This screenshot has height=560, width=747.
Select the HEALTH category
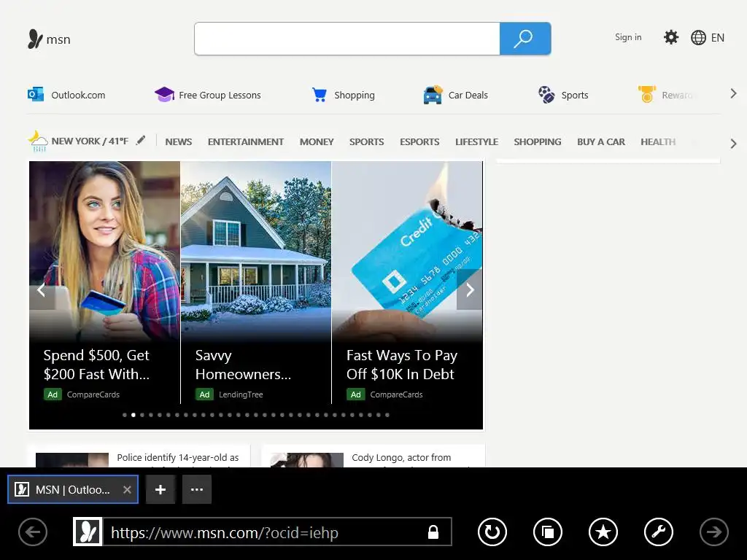(x=658, y=142)
